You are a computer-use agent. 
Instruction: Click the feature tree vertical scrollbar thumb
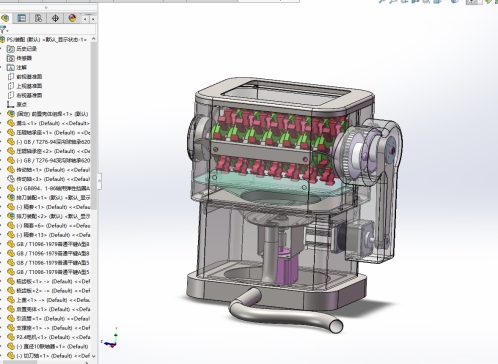(x=94, y=126)
